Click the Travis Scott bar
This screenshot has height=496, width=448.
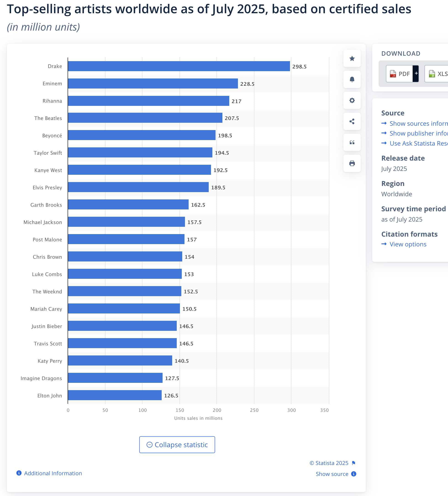pos(122,343)
